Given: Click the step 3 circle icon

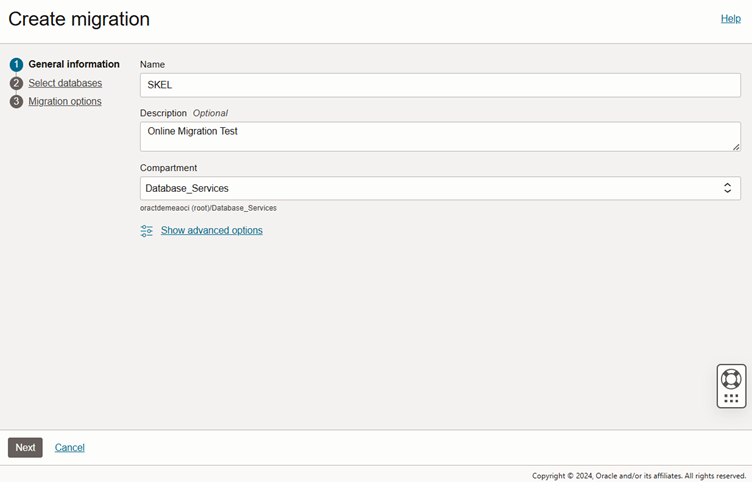Looking at the screenshot, I should [16, 101].
